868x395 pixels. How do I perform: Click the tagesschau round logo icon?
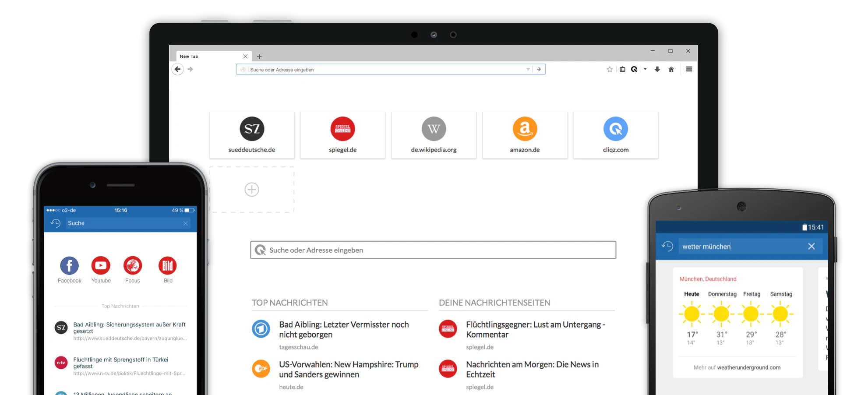coord(261,329)
